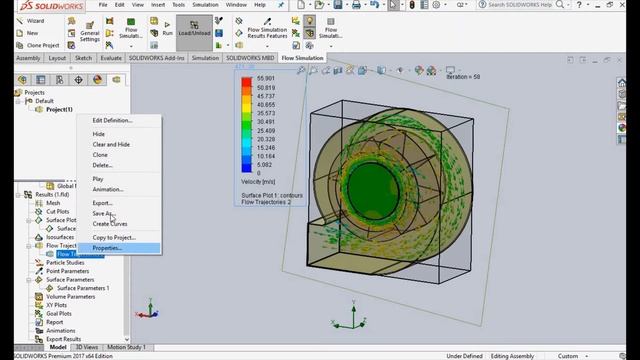
Task: Click the traffic light Rebuild icon
Action: pos(412,5)
